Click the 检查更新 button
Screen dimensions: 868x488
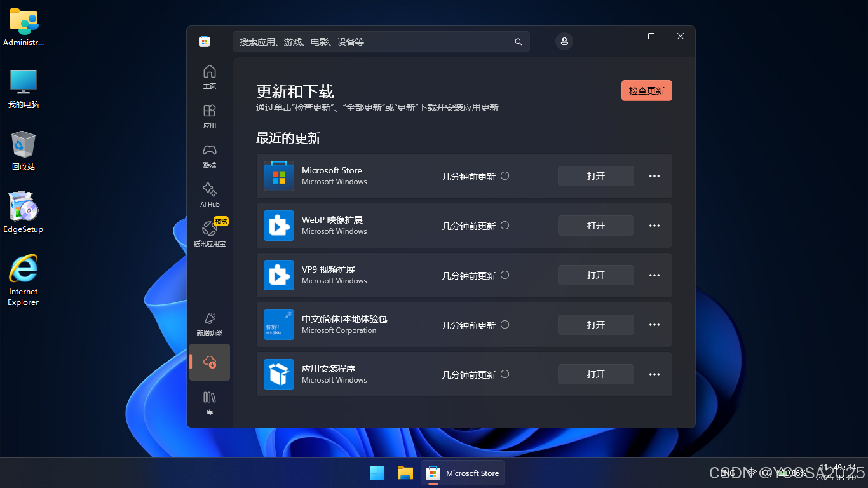pos(647,91)
